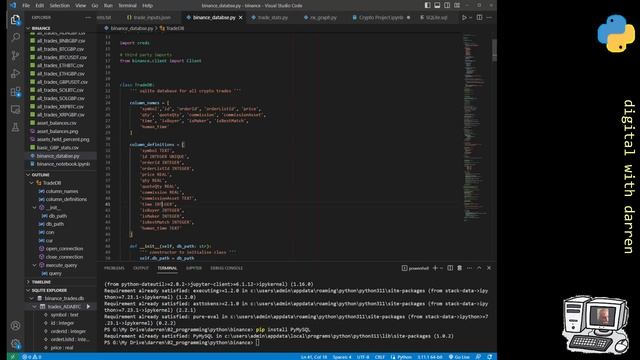Open the Accounts menu icon
The height and width of the screenshot is (360, 640).
tap(15, 326)
